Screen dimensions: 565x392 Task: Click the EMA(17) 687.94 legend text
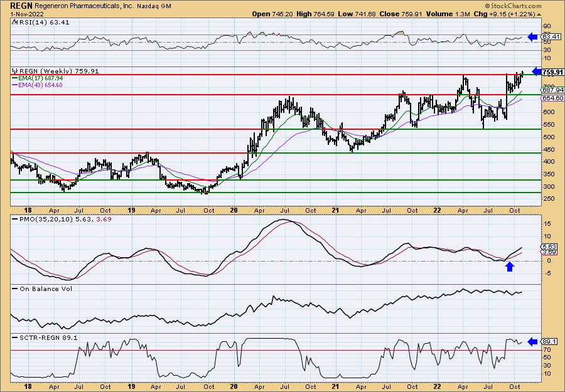[40, 78]
